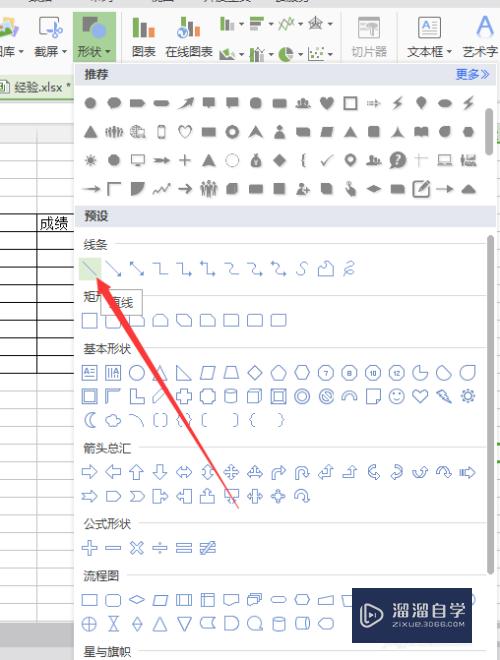Open 在线图表 online charts
Screen dimensions: 500x660
coord(189,37)
